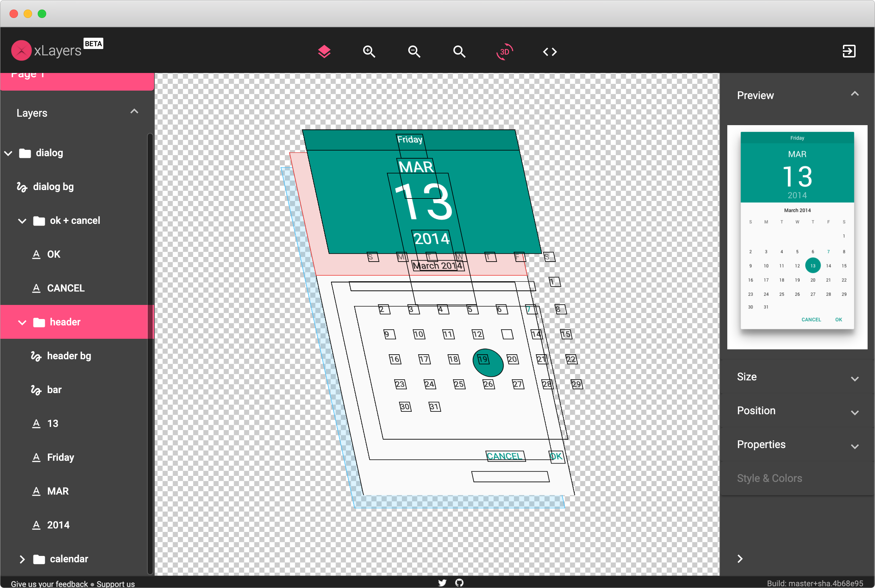
Task: Click the reset zoom magnifier icon
Action: point(459,51)
